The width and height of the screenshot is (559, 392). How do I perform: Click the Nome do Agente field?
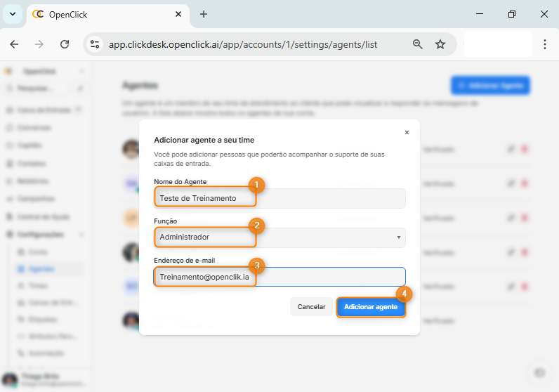coord(279,198)
